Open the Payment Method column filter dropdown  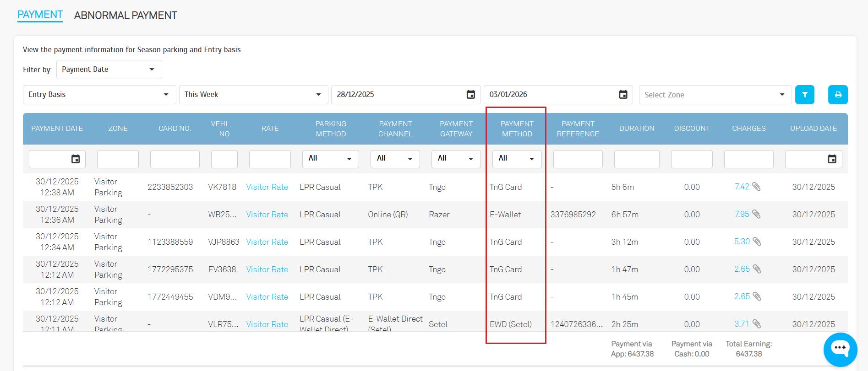click(x=517, y=159)
